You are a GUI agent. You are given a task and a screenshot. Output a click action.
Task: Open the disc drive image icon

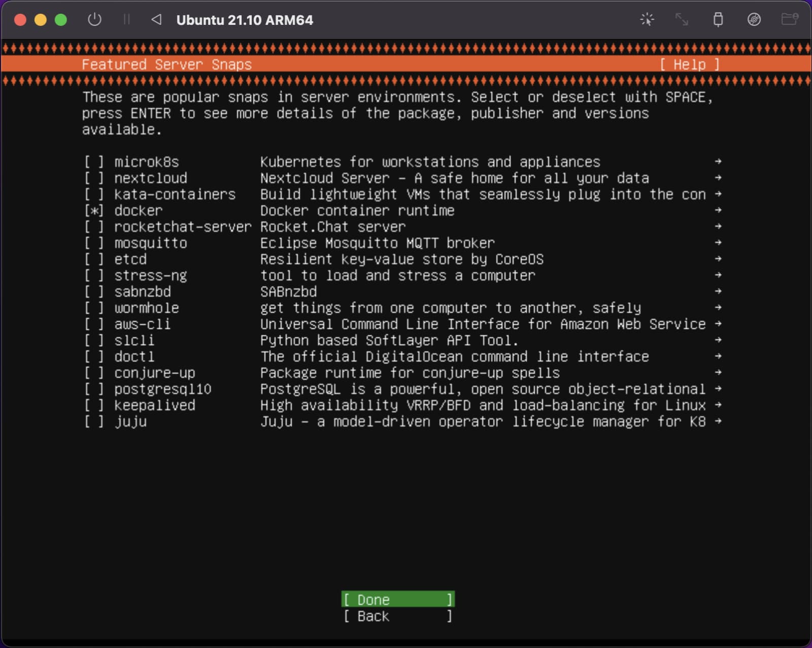point(754,20)
